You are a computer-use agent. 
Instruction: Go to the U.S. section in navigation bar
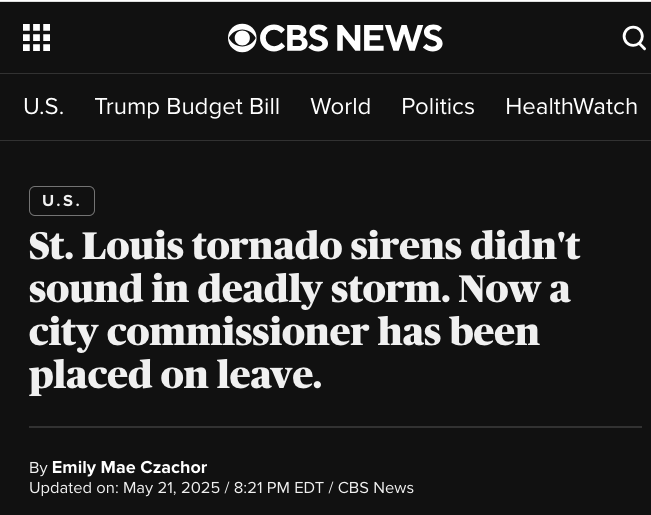[x=43, y=106]
